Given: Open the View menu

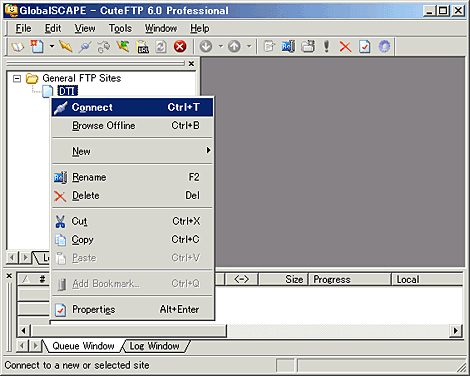Looking at the screenshot, I should click(x=85, y=28).
